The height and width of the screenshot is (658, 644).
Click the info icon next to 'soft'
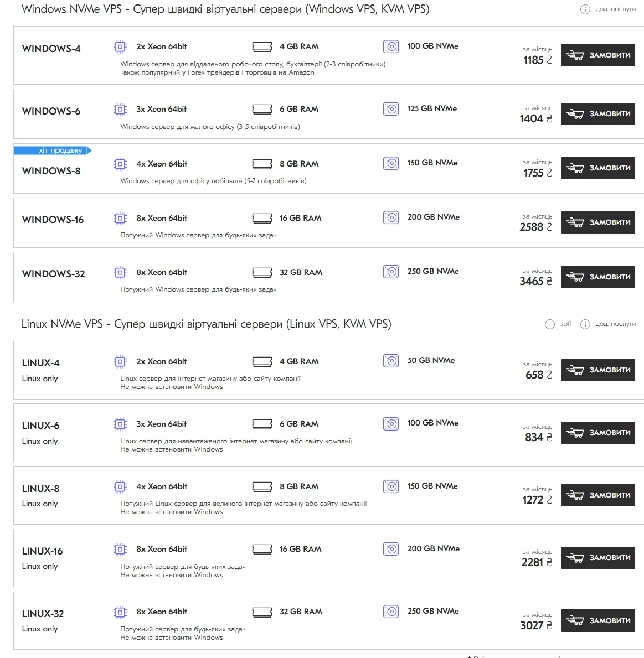tap(549, 324)
